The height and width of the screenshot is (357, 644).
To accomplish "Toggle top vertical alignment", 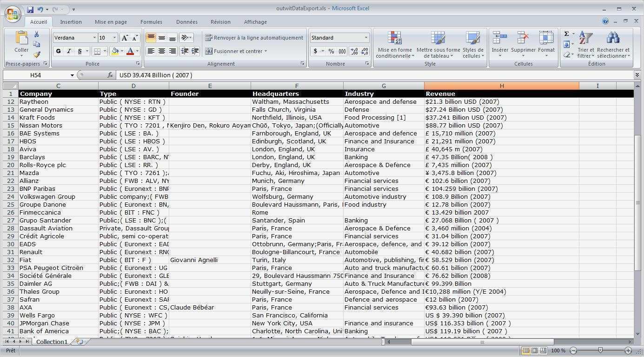I will click(x=151, y=38).
